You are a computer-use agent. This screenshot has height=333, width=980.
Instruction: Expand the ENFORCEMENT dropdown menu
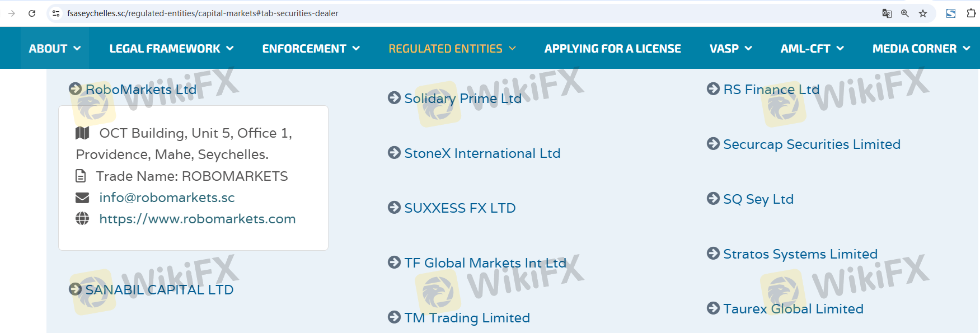(311, 49)
